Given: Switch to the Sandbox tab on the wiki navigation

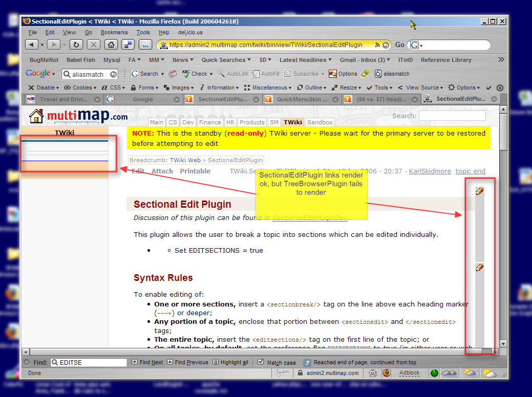Looking at the screenshot, I should [x=320, y=122].
